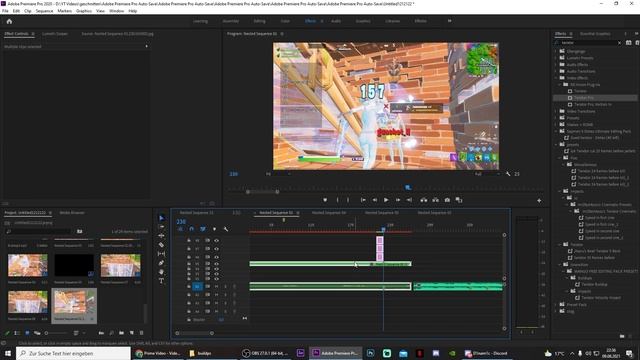Select the Pen tool
Viewport: 640px width, 360px height.
click(x=161, y=263)
